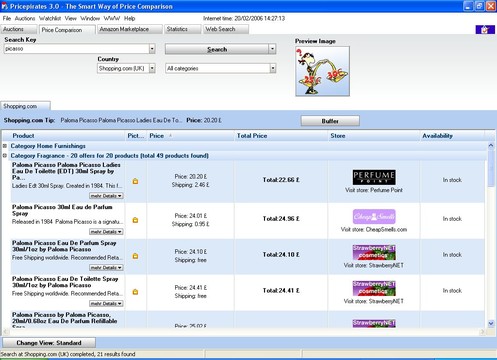Open the Search button dropdown arrow

tap(272, 49)
